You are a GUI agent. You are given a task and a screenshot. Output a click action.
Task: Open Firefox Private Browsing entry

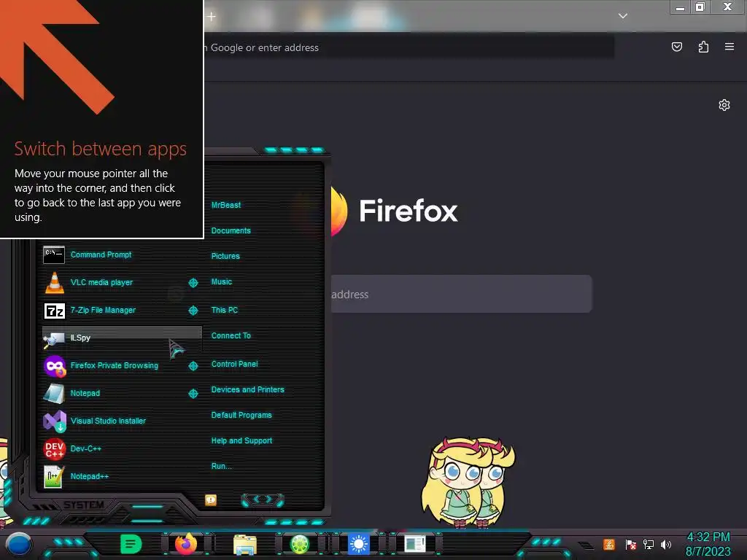pyautogui.click(x=122, y=366)
